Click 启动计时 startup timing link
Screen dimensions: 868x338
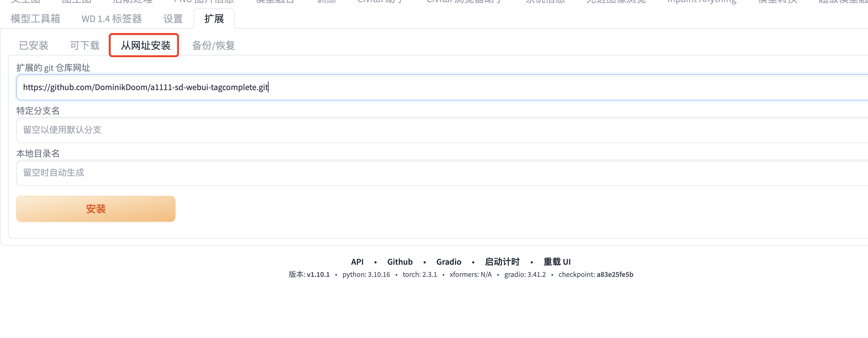[x=502, y=262]
